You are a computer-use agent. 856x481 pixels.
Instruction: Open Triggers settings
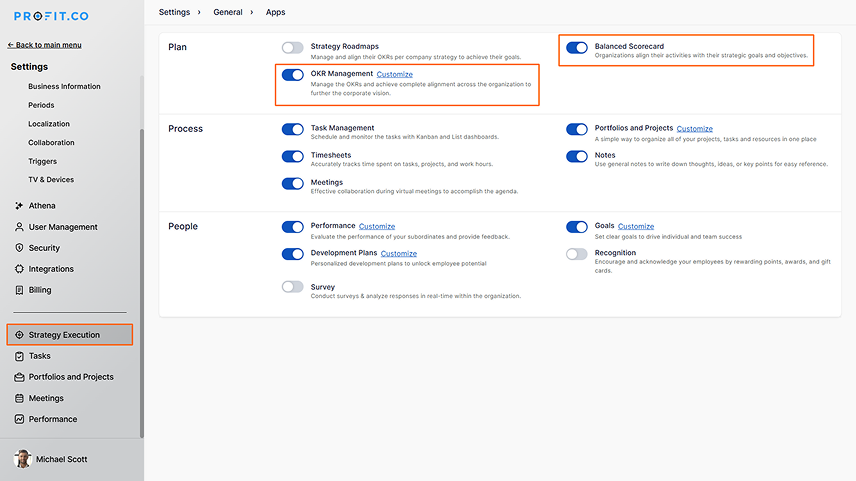pos(43,162)
